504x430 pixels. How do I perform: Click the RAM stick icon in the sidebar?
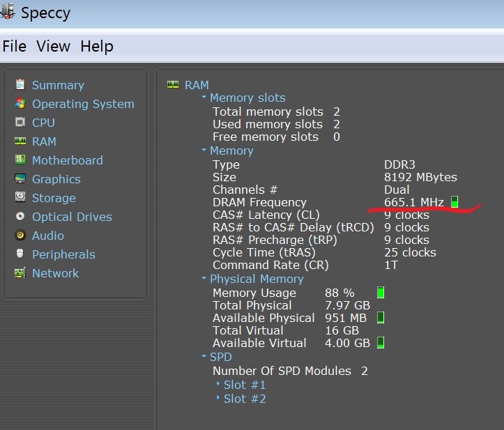point(20,141)
